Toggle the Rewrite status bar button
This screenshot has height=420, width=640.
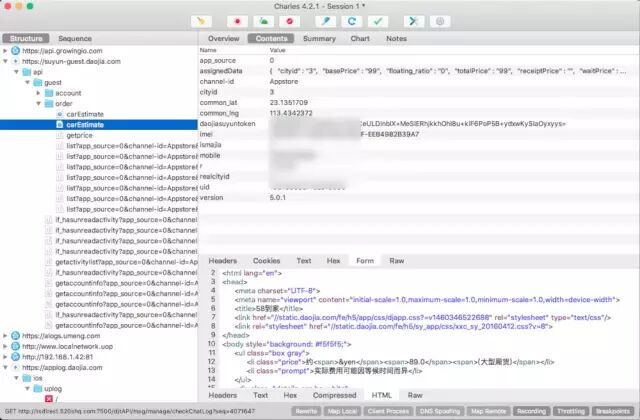306,411
